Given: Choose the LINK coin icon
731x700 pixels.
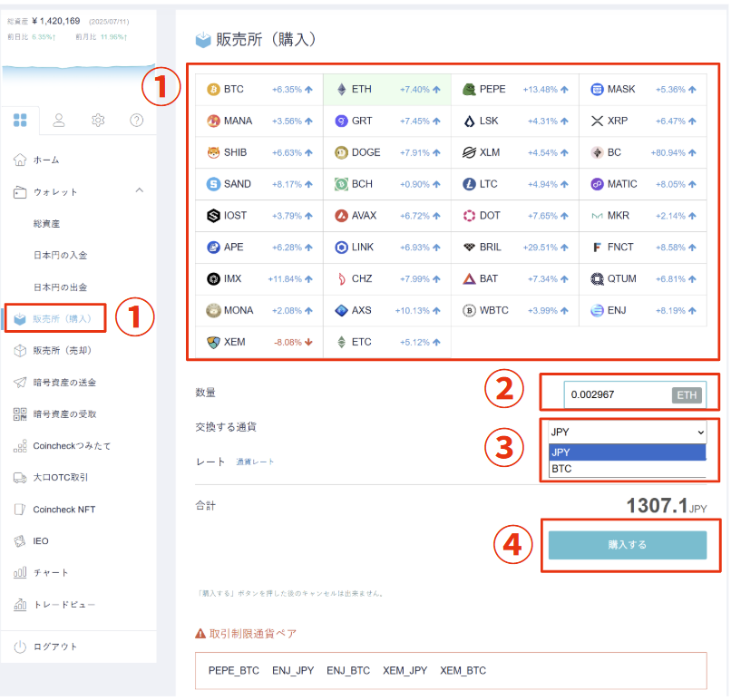Looking at the screenshot, I should coord(341,248).
